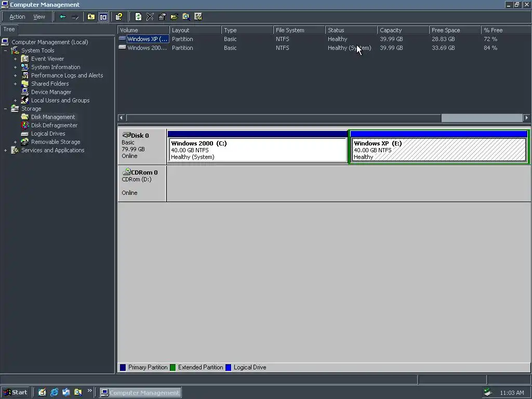
Task: Expand quick launch overflow chevron
Action: click(89, 391)
